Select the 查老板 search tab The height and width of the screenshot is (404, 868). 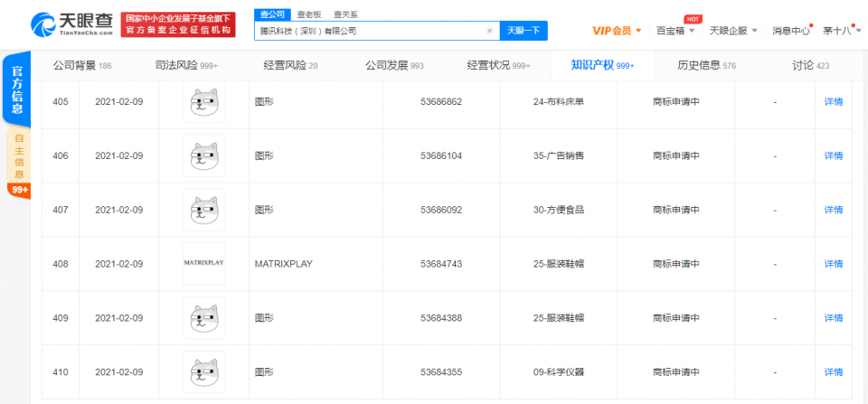tap(309, 14)
